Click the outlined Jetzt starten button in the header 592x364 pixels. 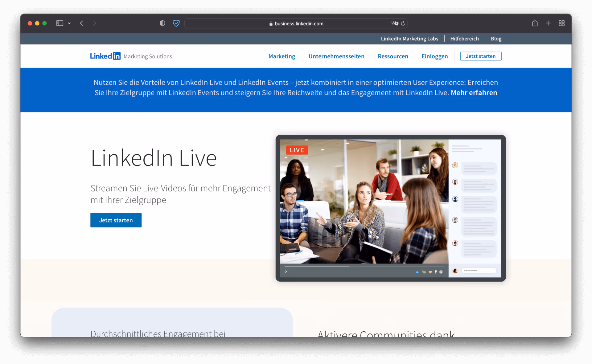[x=481, y=56]
